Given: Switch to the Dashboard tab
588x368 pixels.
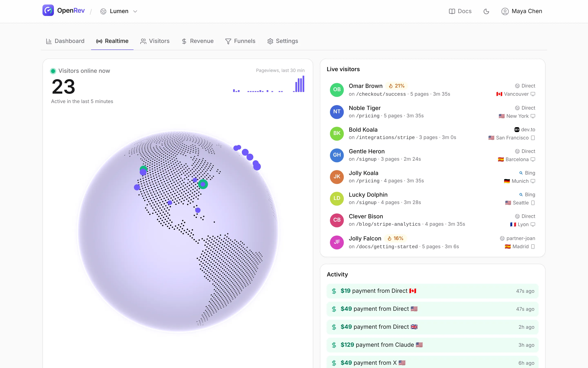Looking at the screenshot, I should [x=65, y=41].
